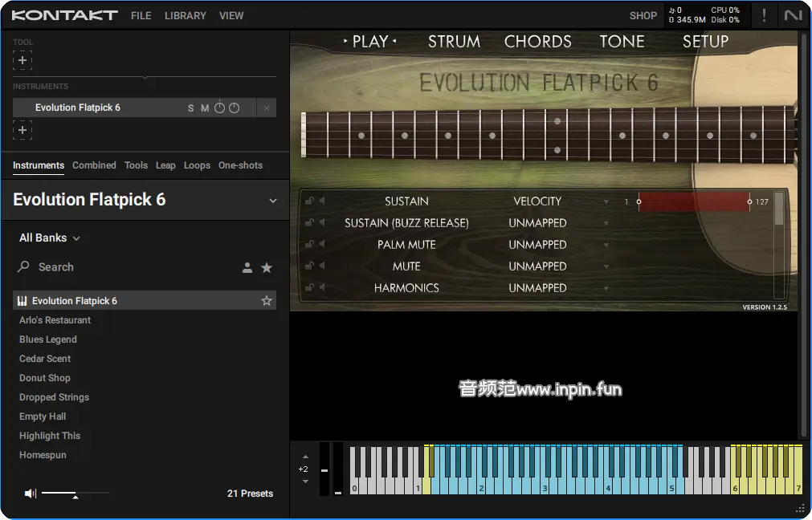Select the Blues Legend preset
Viewport: 812px width, 520px height.
[48, 339]
